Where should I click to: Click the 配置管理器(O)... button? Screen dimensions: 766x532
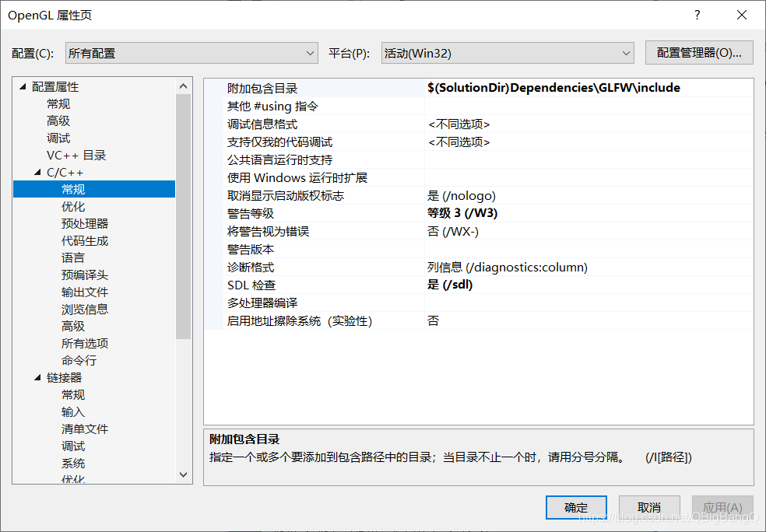699,53
